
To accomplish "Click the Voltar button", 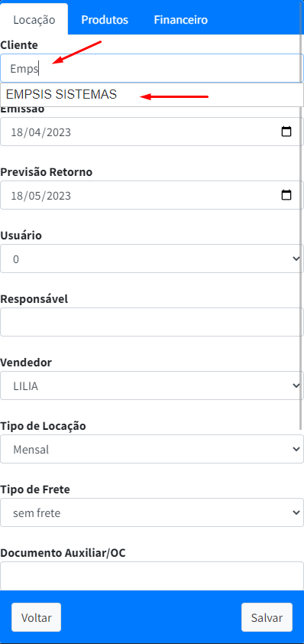I will [x=36, y=617].
